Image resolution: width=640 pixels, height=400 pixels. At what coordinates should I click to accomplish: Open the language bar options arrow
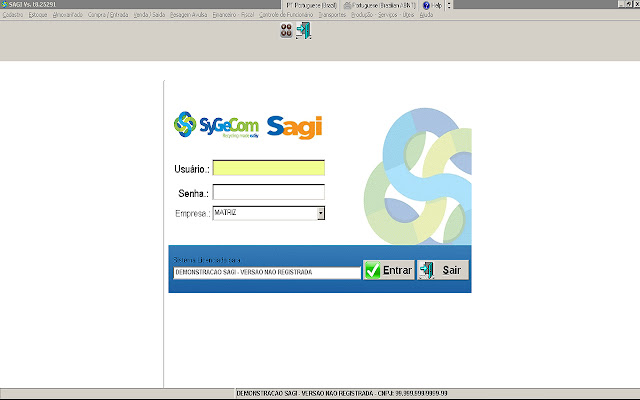pos(449,5)
